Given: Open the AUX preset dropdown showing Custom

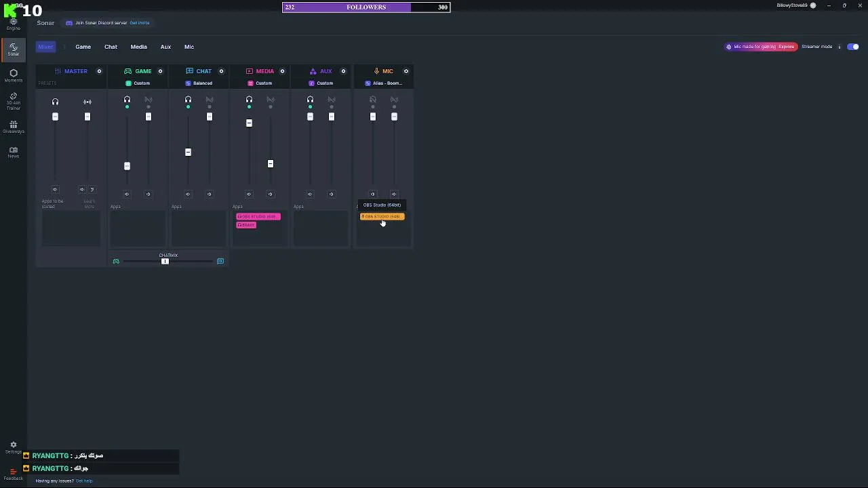Looking at the screenshot, I should 321,83.
